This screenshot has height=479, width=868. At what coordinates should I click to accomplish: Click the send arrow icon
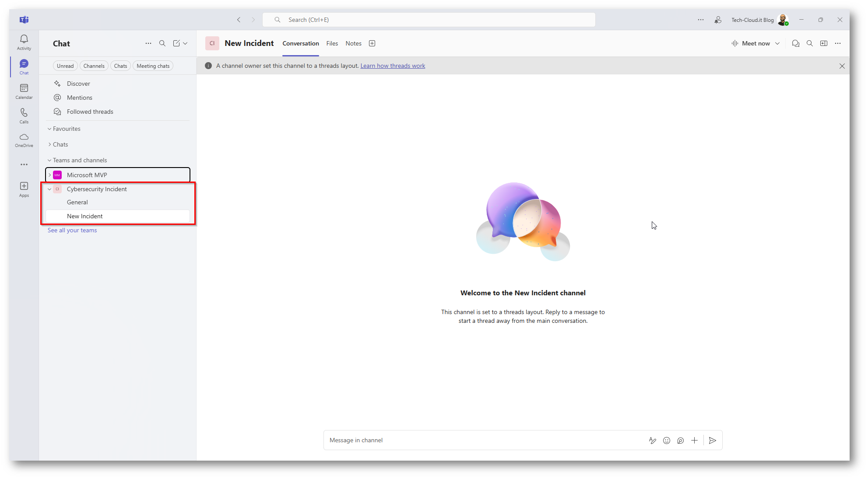tap(712, 441)
